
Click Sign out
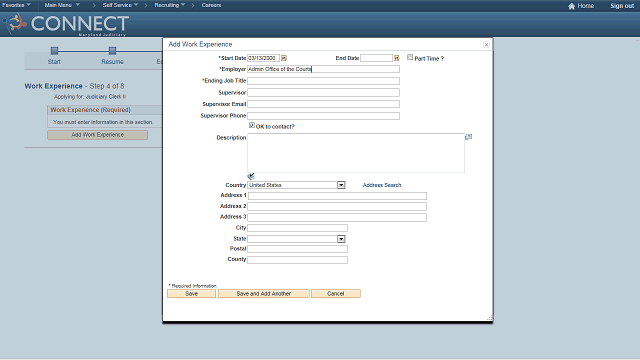click(x=622, y=6)
